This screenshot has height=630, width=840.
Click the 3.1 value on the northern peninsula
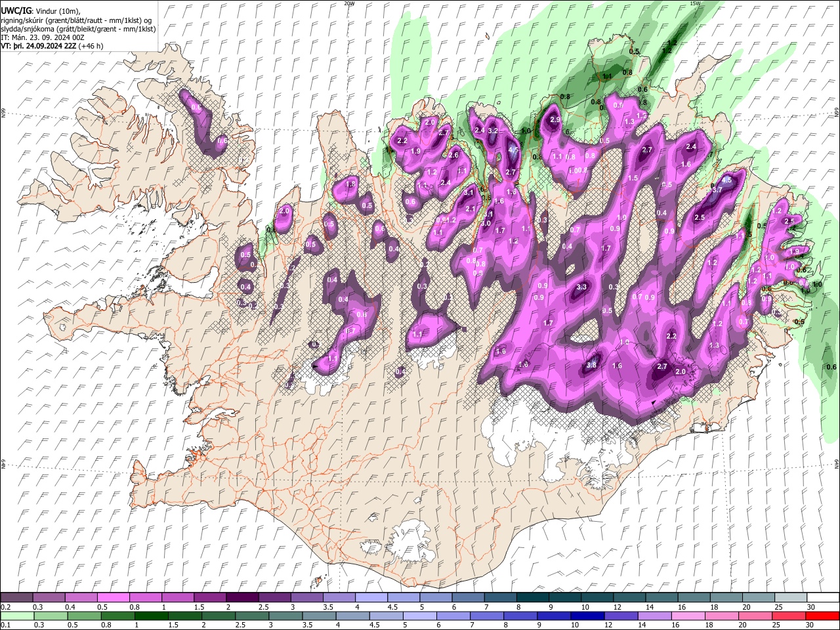[469, 193]
